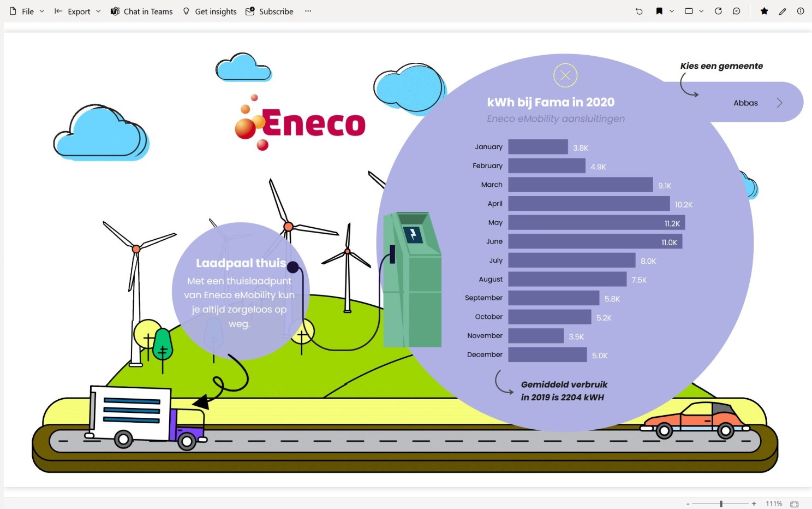812x509 pixels.
Task: Click the 'September' axis label
Action: [483, 298]
